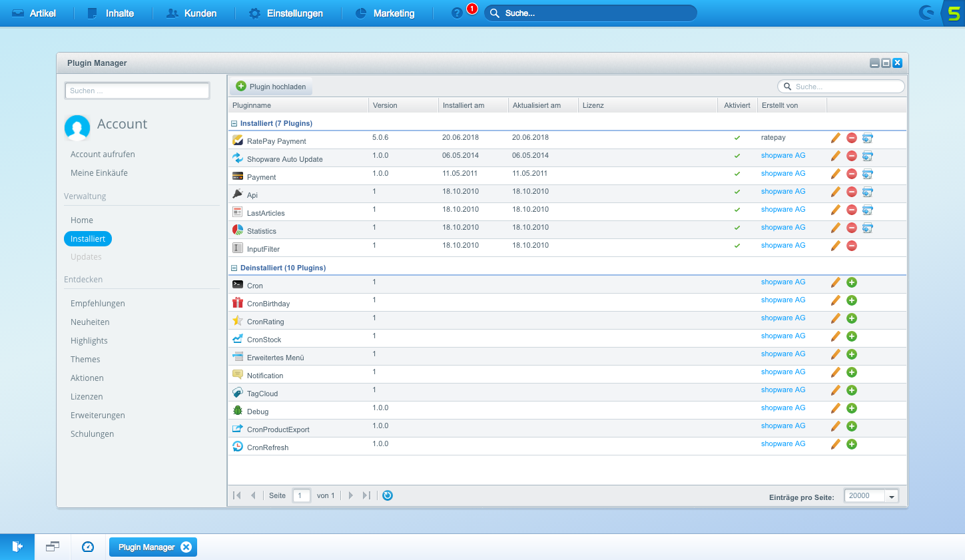Click the window overview icon in taskbar
Viewport: 965px width, 560px height.
53,547
